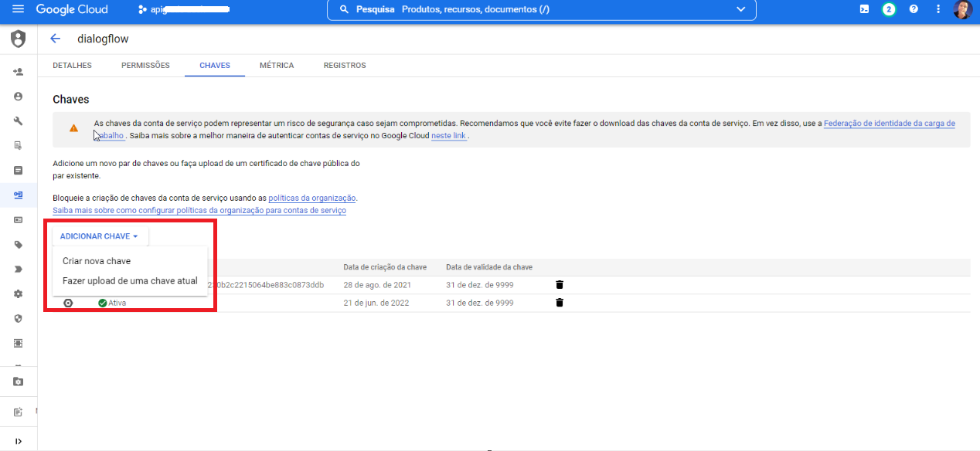980x451 pixels.
Task: Open the project selector dropdown
Action: [183, 10]
